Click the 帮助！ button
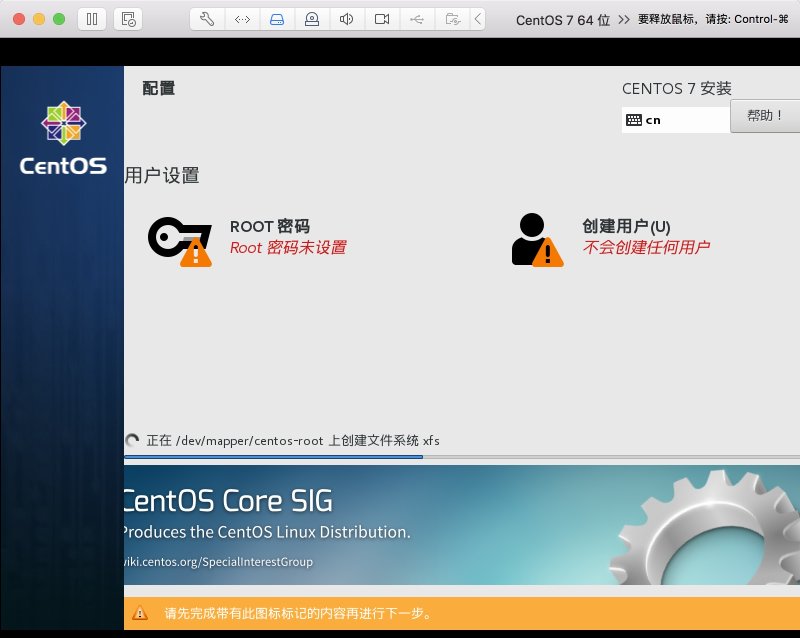The image size is (800, 638). tap(765, 116)
